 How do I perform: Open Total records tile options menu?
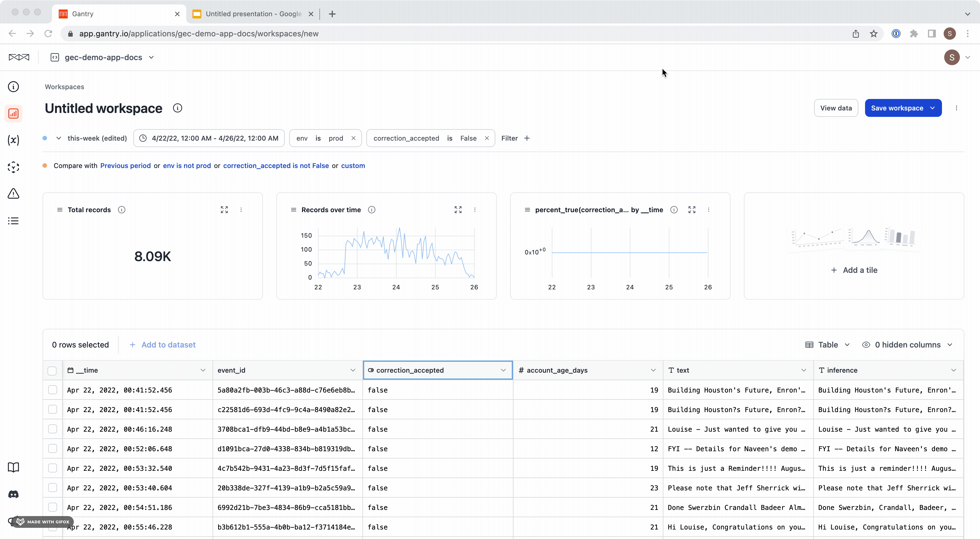tap(241, 210)
